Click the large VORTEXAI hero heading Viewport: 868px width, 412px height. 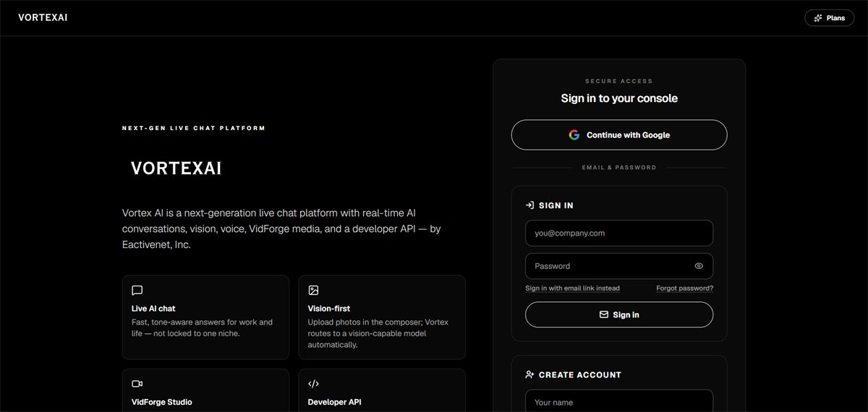[176, 168]
